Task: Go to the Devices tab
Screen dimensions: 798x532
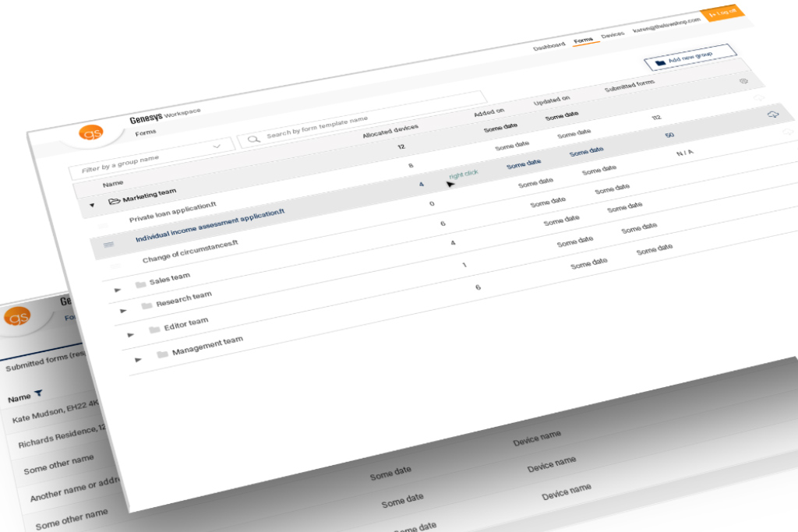Action: point(613,34)
